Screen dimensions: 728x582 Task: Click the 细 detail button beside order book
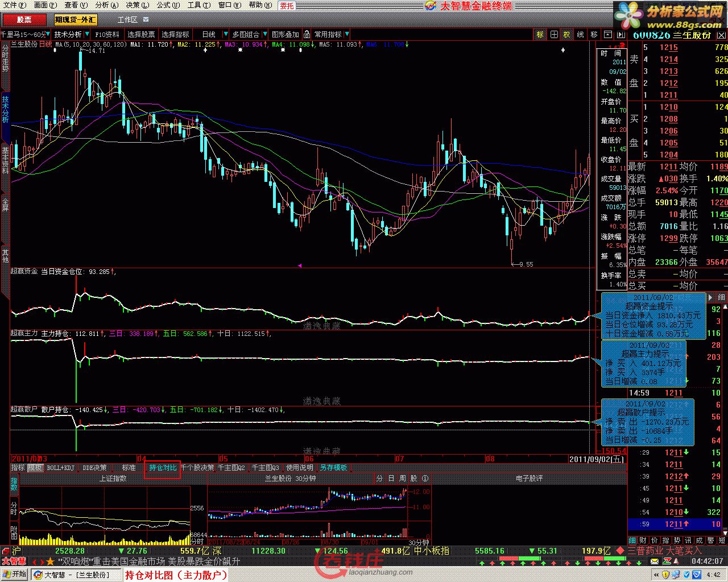721,297
